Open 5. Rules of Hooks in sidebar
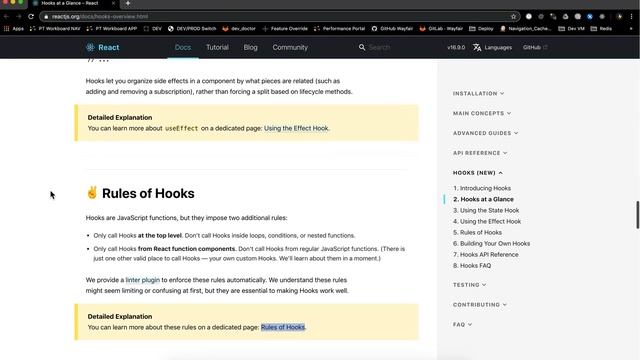Screen dimensions: 640x360 pyautogui.click(x=478, y=232)
